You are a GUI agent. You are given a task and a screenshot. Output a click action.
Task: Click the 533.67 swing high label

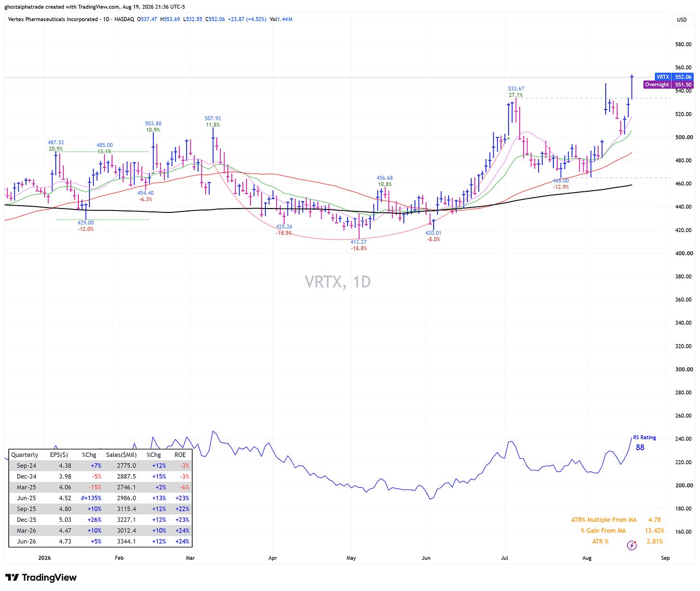tap(516, 88)
